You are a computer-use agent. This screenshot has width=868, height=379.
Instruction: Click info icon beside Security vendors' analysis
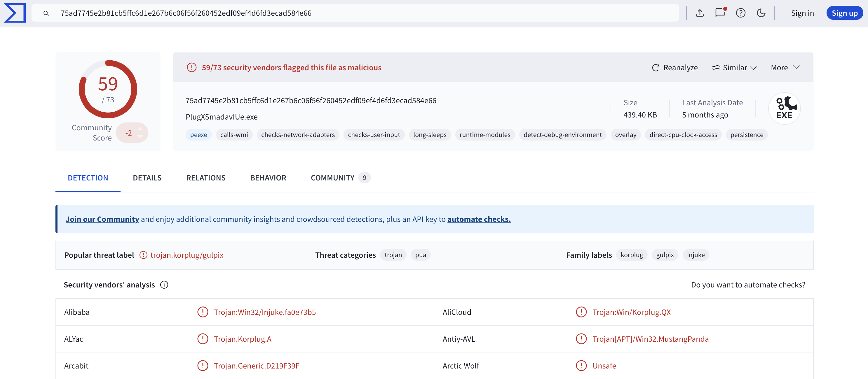click(x=164, y=285)
